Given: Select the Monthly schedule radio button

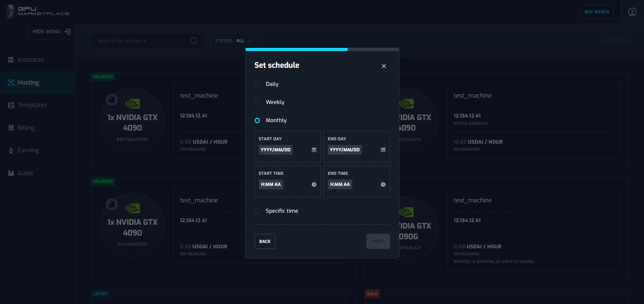Looking at the screenshot, I should tap(257, 120).
